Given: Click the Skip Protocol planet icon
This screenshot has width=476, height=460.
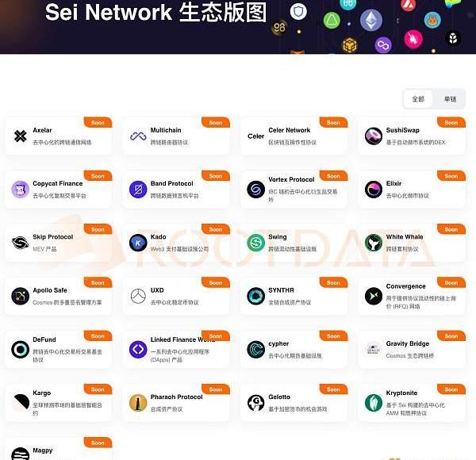Looking at the screenshot, I should (x=20, y=243).
